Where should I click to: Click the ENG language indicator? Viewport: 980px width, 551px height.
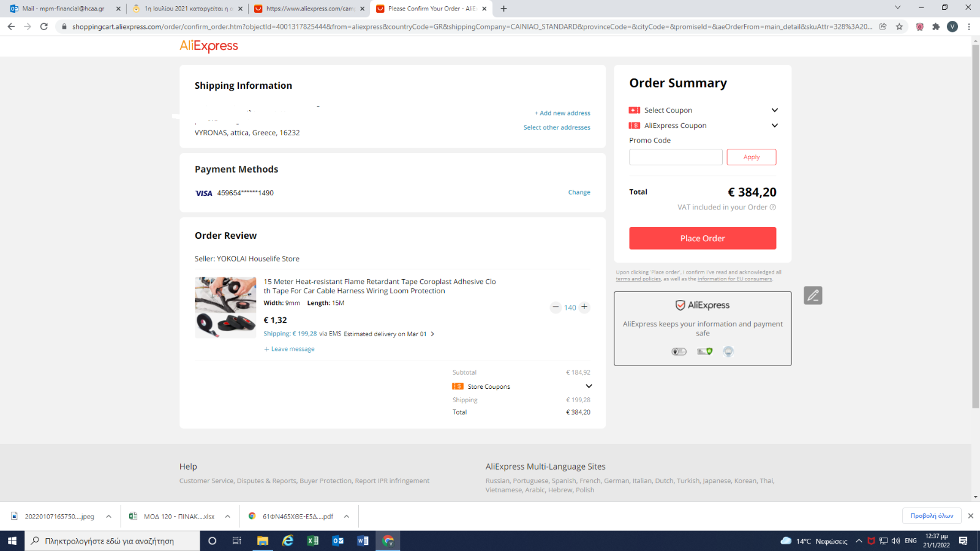pyautogui.click(x=911, y=541)
